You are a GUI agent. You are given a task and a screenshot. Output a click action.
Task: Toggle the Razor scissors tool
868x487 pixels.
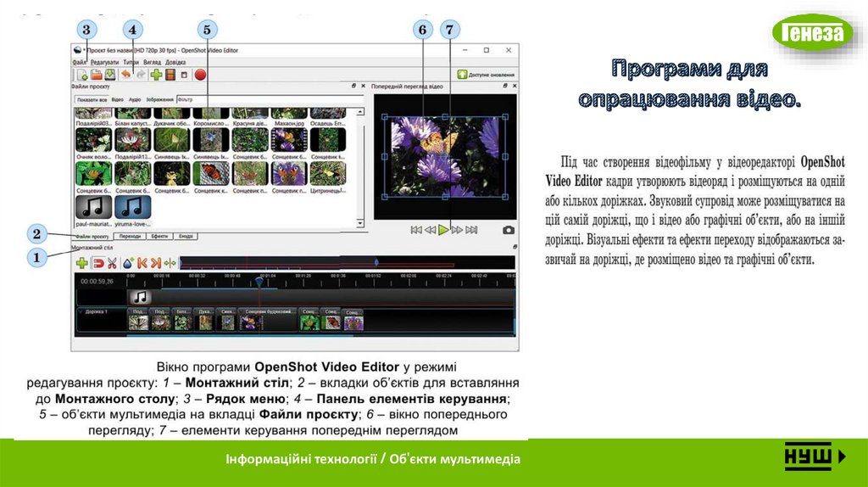[x=113, y=263]
